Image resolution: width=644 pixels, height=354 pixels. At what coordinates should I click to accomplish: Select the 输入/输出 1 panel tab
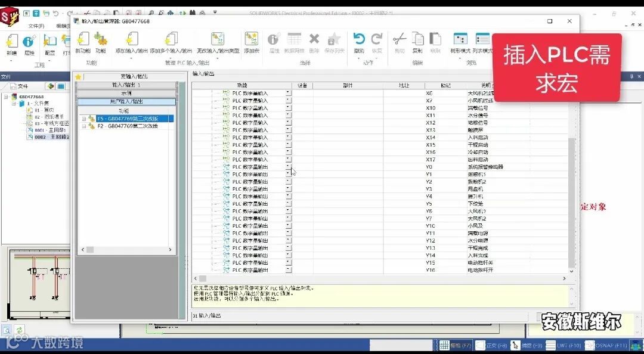pyautogui.click(x=126, y=85)
